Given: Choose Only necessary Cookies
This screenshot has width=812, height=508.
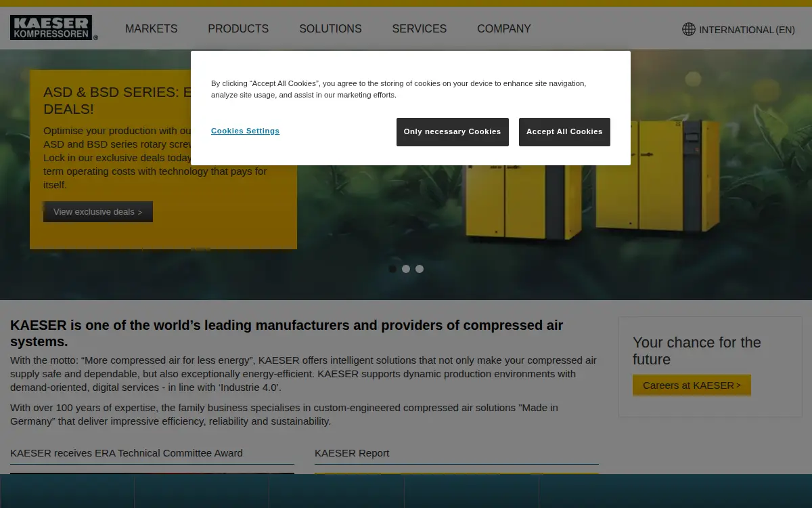Looking at the screenshot, I should [453, 132].
